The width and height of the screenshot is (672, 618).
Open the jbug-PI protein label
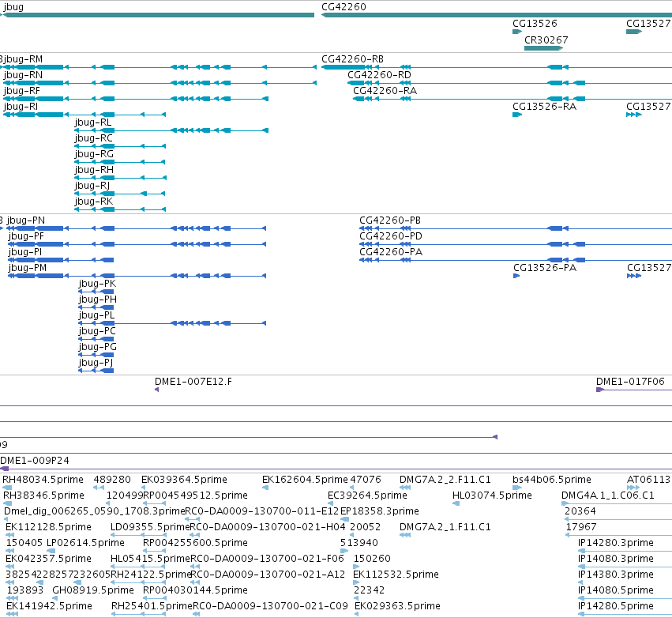[24, 252]
